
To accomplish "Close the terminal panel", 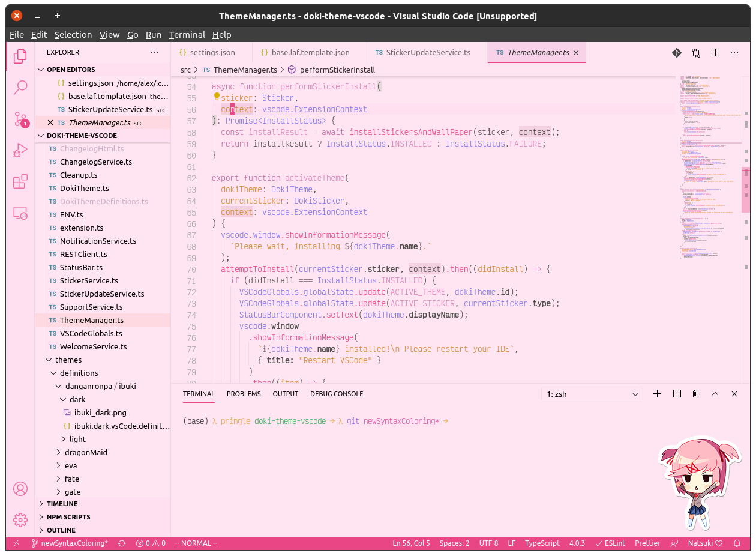I will tap(734, 394).
